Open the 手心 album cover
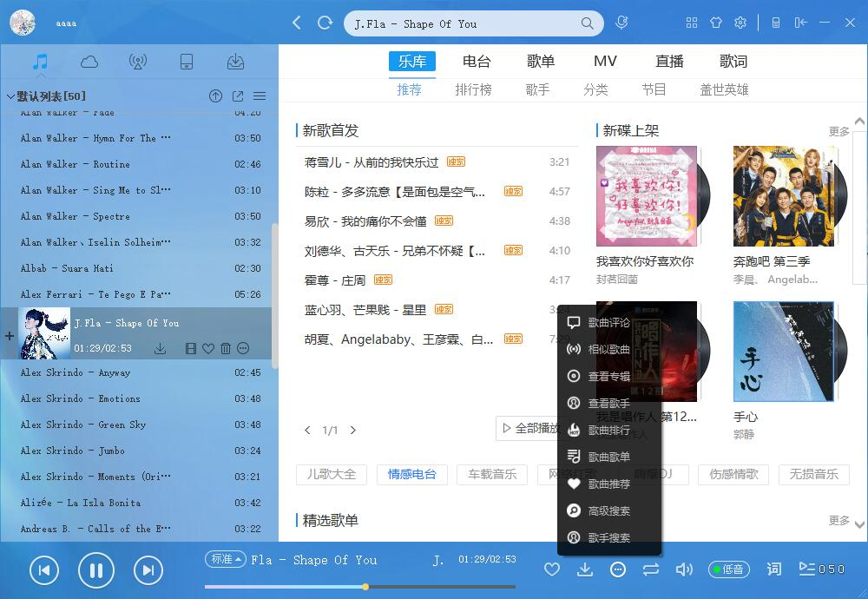The height and width of the screenshot is (599, 868). point(783,352)
